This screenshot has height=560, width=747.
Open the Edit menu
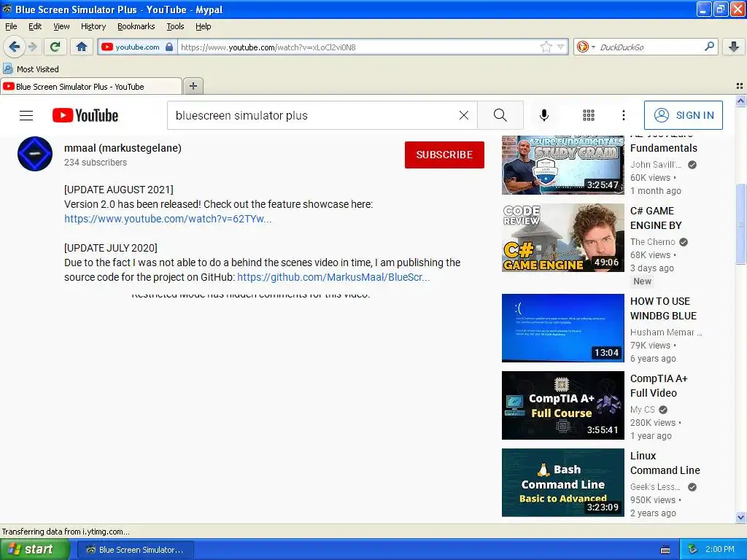coord(35,27)
